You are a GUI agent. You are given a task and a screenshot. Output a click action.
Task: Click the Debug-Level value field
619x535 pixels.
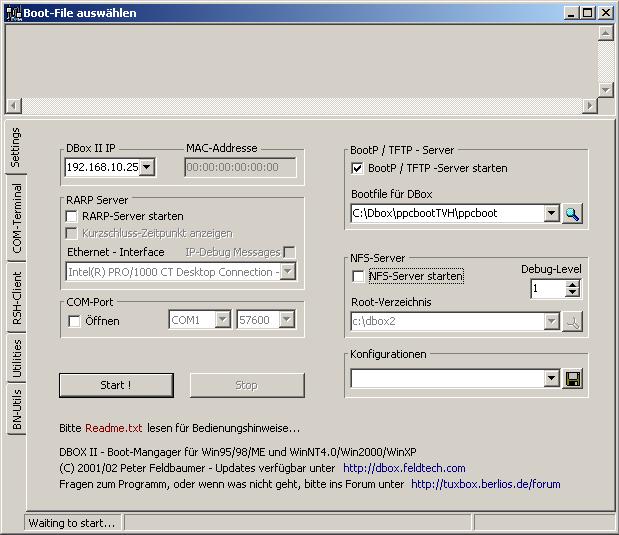(x=548, y=289)
